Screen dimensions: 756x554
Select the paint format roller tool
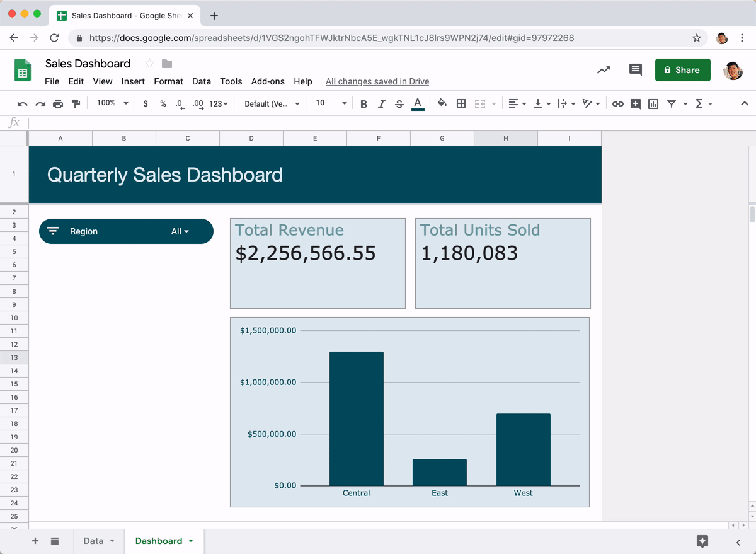click(76, 103)
